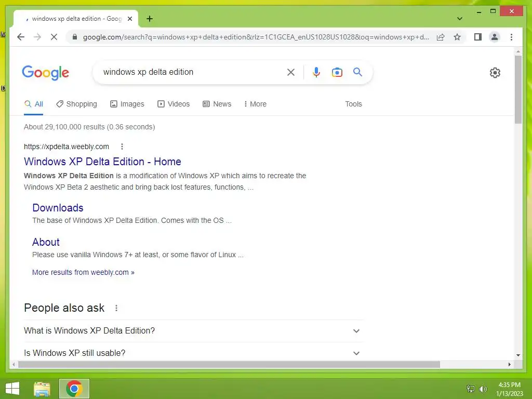Open the tab search dropdown arrow
This screenshot has height=399, width=532.
(459, 19)
